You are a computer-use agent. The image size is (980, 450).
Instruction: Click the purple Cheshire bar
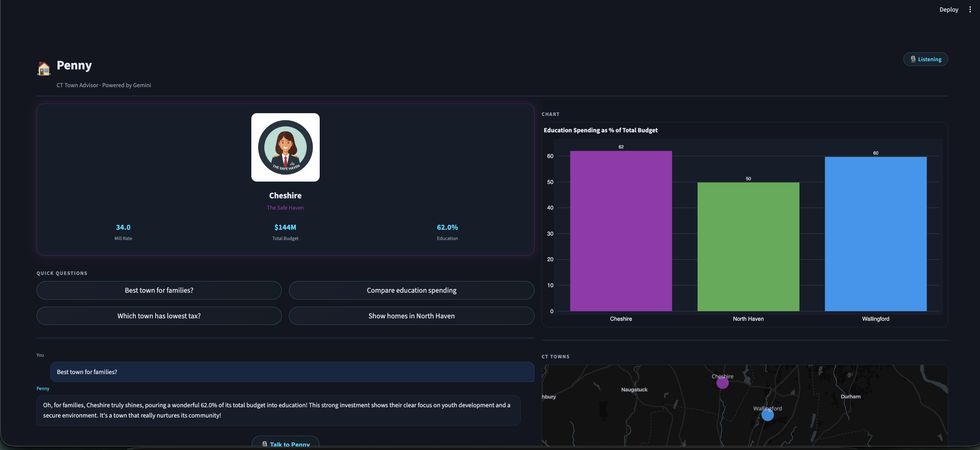621,231
